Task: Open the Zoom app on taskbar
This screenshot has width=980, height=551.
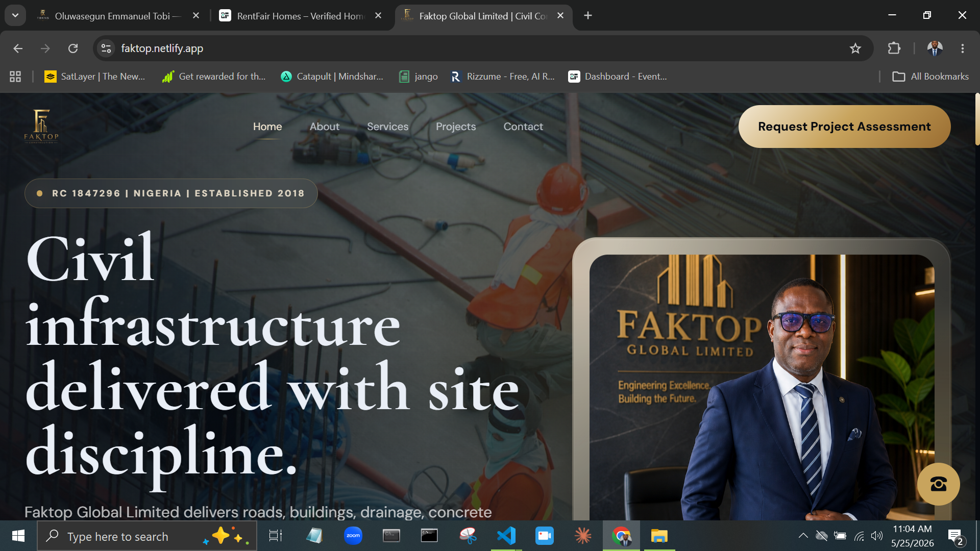Action: tap(353, 536)
